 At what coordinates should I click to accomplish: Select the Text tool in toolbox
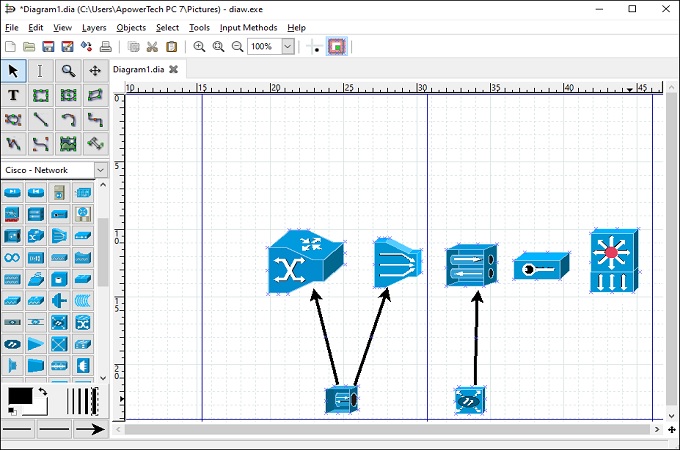coord(13,95)
